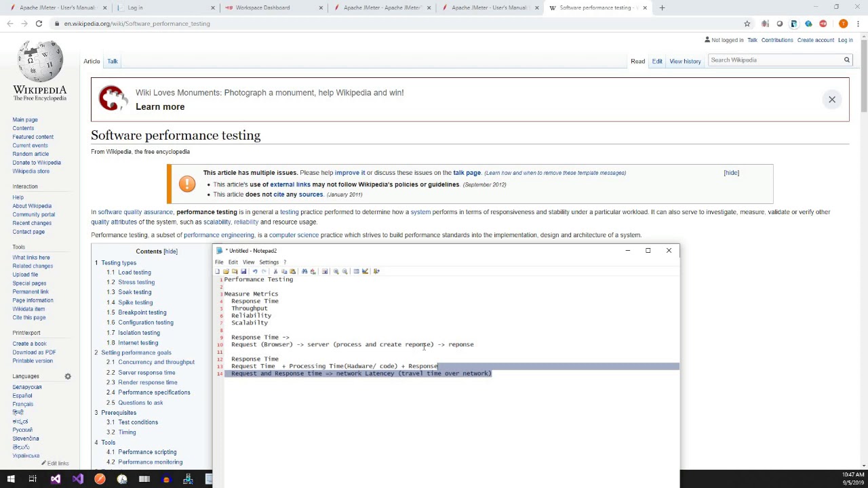Open new browser tab with plus
This screenshot has height=488, width=868.
click(662, 7)
